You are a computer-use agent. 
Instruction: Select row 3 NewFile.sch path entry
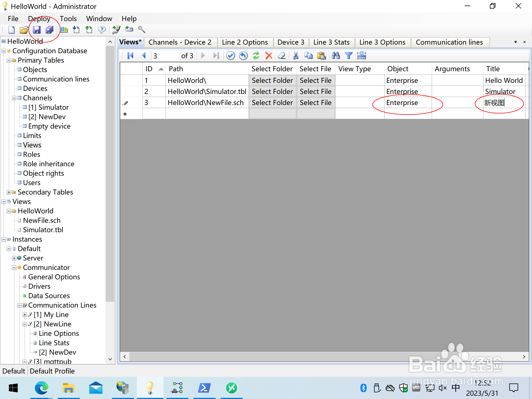pos(207,103)
